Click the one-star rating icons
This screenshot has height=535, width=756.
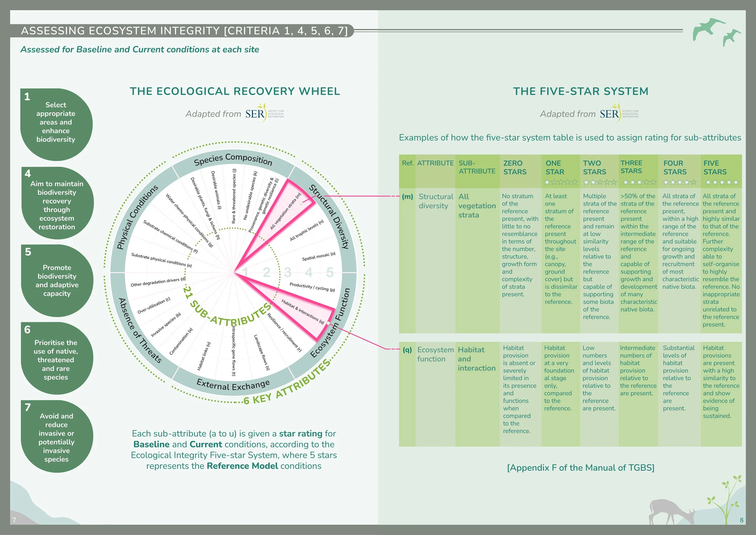pos(560,182)
